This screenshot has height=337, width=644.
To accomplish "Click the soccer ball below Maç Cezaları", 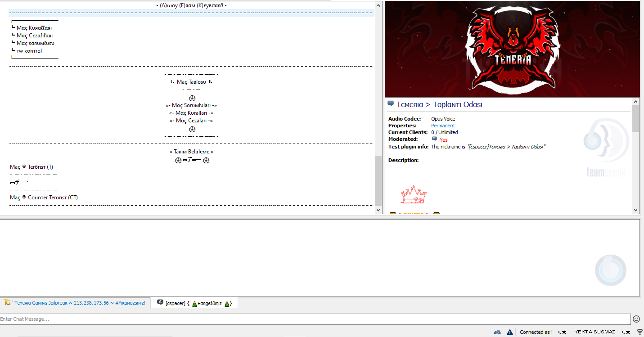I will pos(192,129).
